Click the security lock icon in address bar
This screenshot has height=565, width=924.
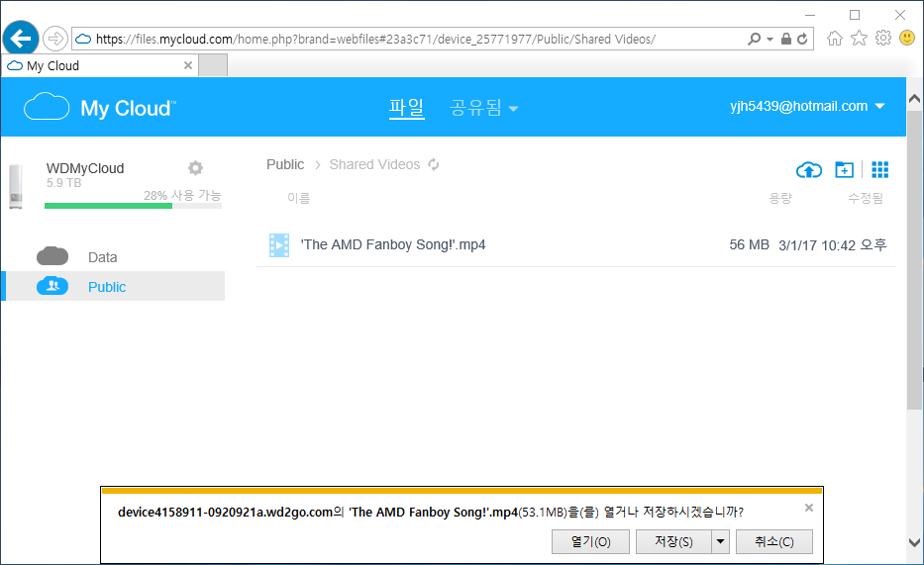pos(786,39)
